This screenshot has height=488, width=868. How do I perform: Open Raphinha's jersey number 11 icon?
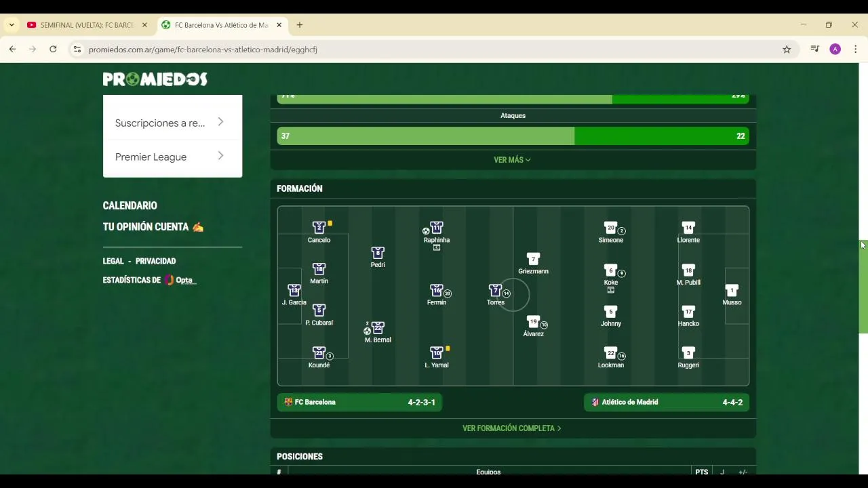pos(437,228)
